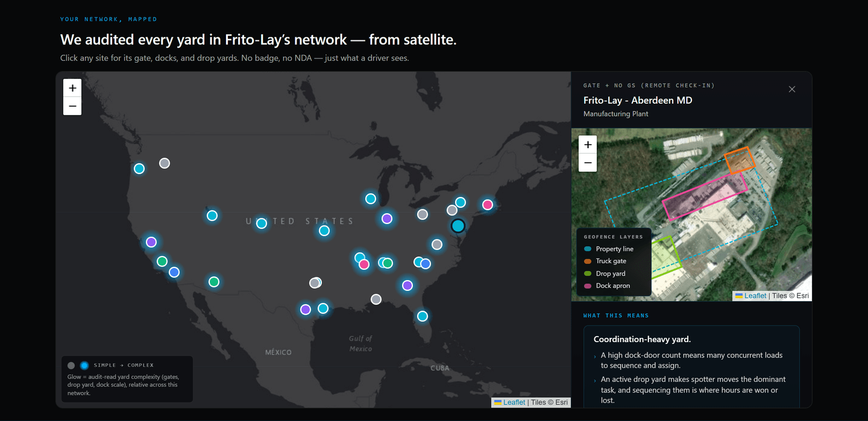Select the cyan marker in Florida
This screenshot has height=421, width=868.
pos(423,316)
